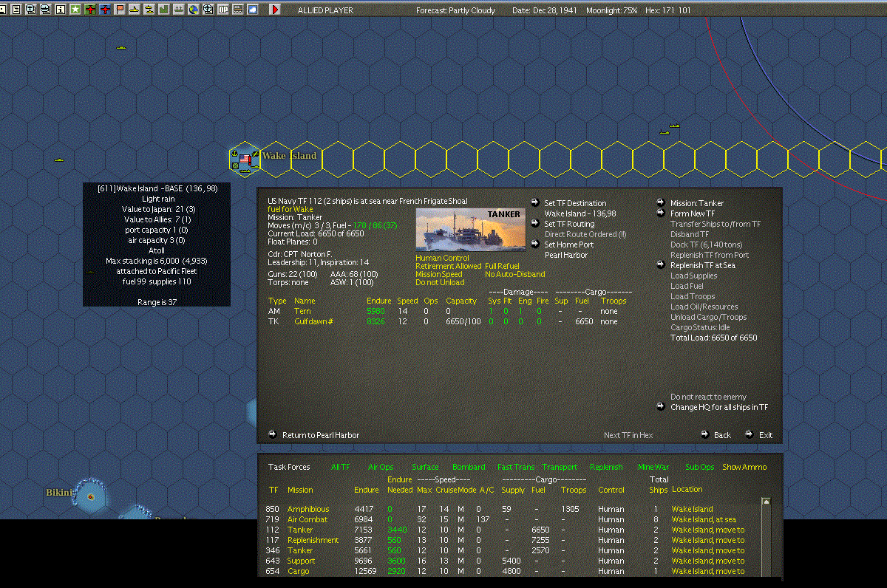Click the double yellow ships toolbar icon
This screenshot has width=887, height=588.
click(x=149, y=10)
